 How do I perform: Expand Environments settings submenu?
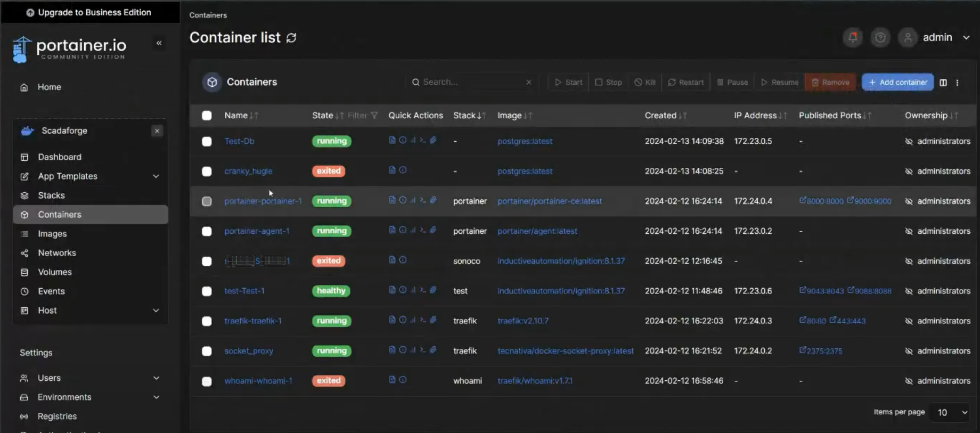156,397
